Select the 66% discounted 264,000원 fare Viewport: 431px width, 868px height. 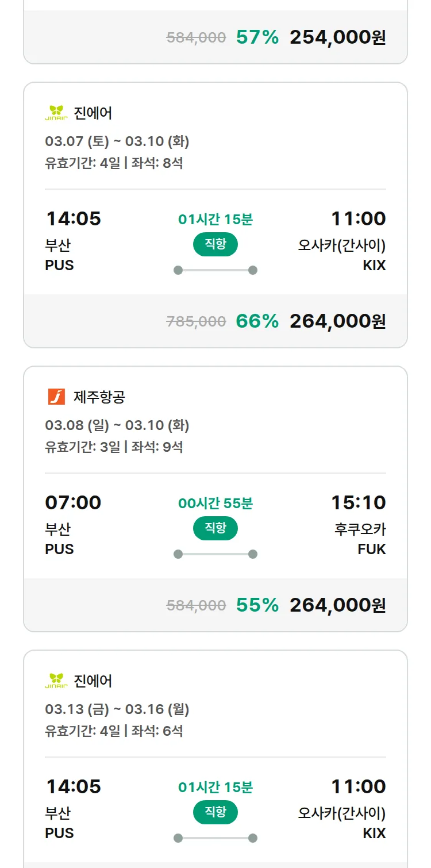coord(337,321)
